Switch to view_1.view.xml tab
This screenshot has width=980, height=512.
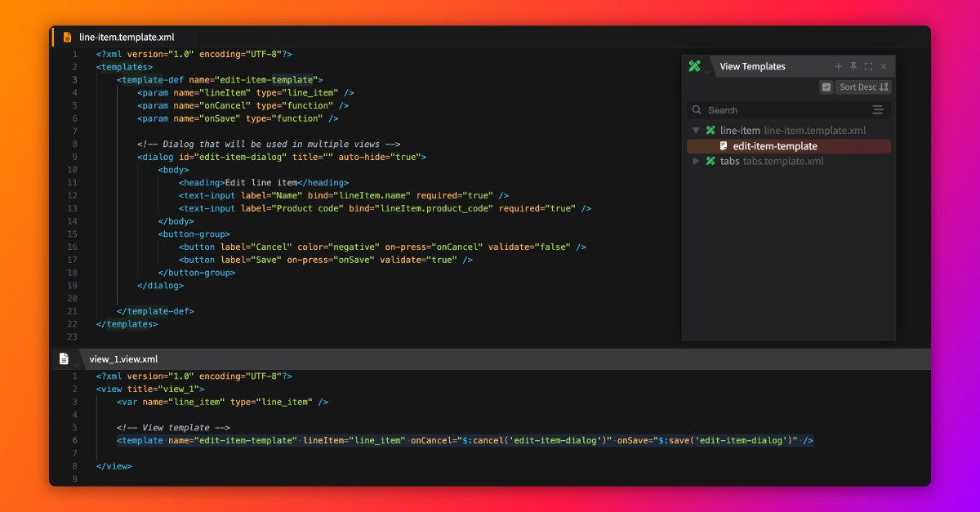[123, 359]
